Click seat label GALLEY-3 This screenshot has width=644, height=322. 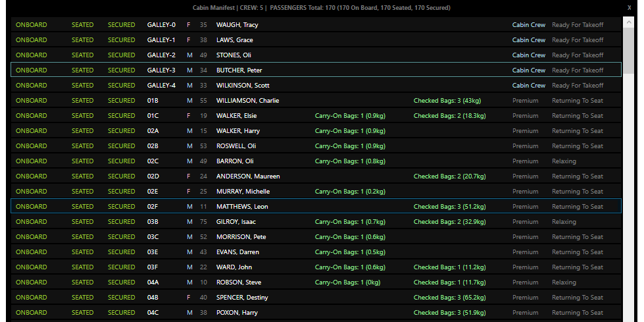(x=161, y=70)
